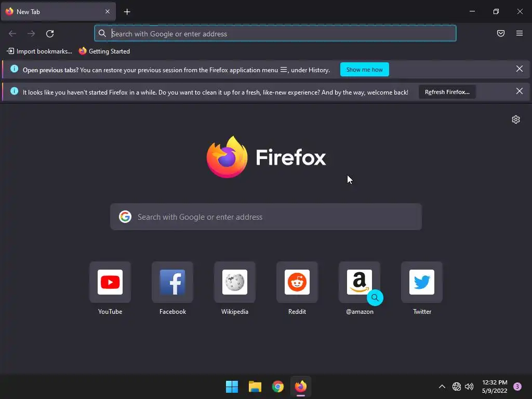Click Import bookmarks in bookmarks toolbar
This screenshot has height=399, width=532.
pos(39,51)
